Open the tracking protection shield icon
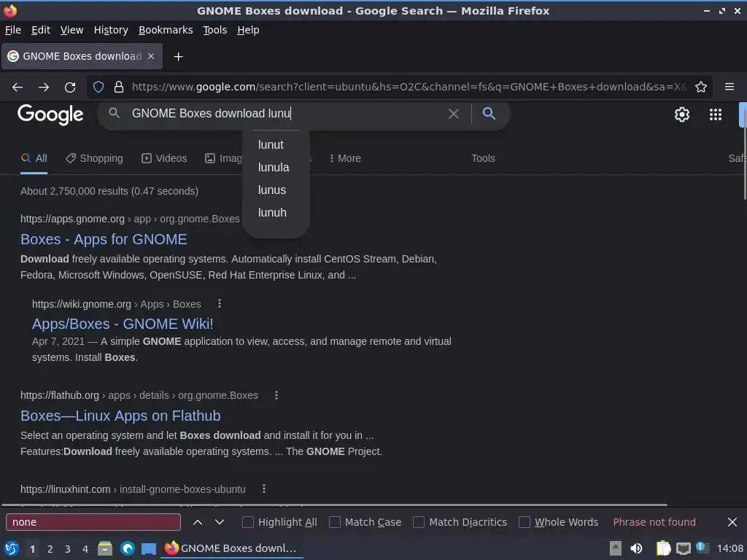 click(x=98, y=87)
